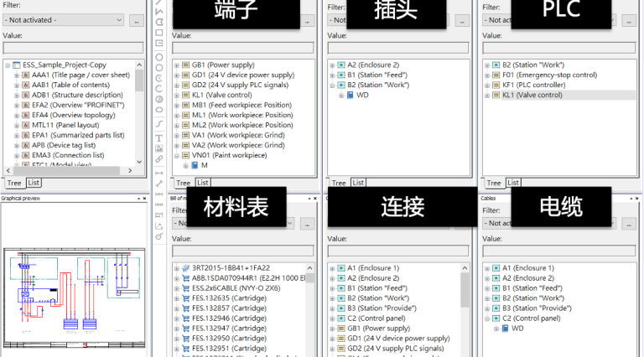Viewport: 644px width, 357px height.
Task: Click the '...' filter button in PLC panel
Action: click(x=629, y=19)
